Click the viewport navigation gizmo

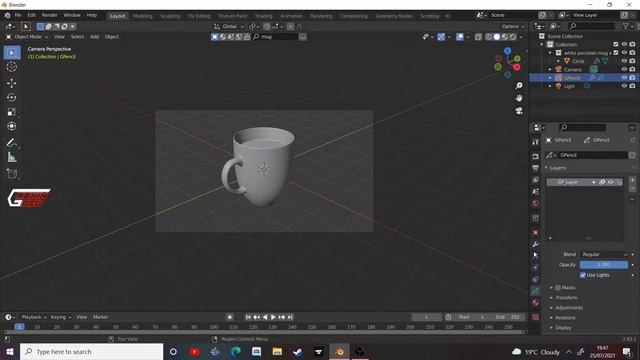[508, 63]
